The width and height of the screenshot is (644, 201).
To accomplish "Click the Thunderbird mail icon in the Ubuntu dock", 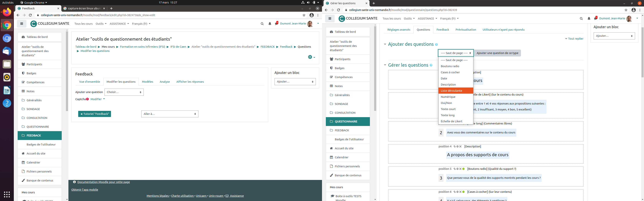I will pos(7,51).
